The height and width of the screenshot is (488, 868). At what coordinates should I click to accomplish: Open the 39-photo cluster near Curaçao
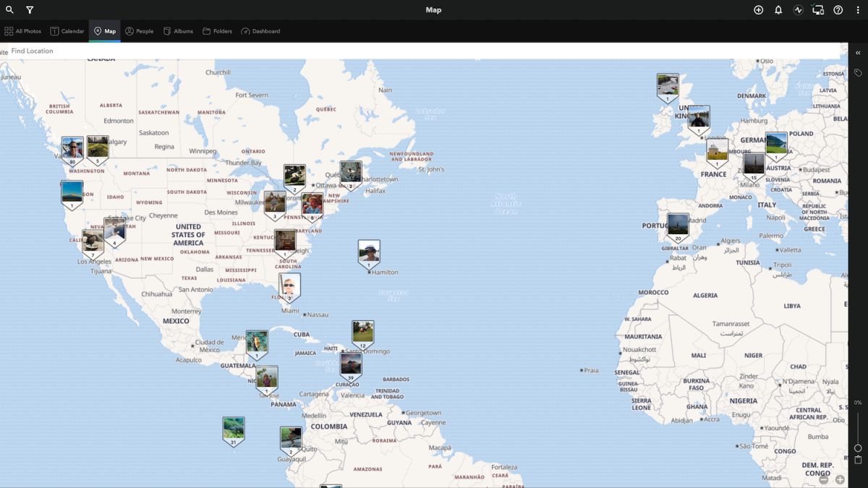[x=351, y=367]
